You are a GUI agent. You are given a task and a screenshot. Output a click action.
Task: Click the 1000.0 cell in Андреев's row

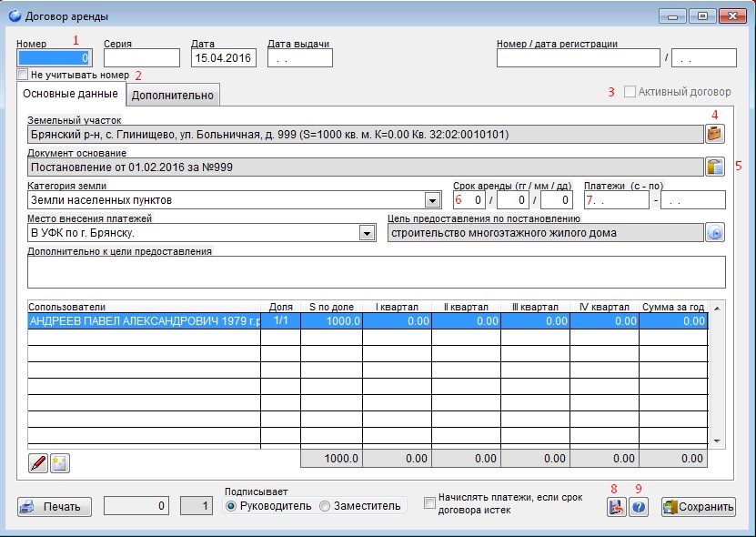click(x=332, y=321)
